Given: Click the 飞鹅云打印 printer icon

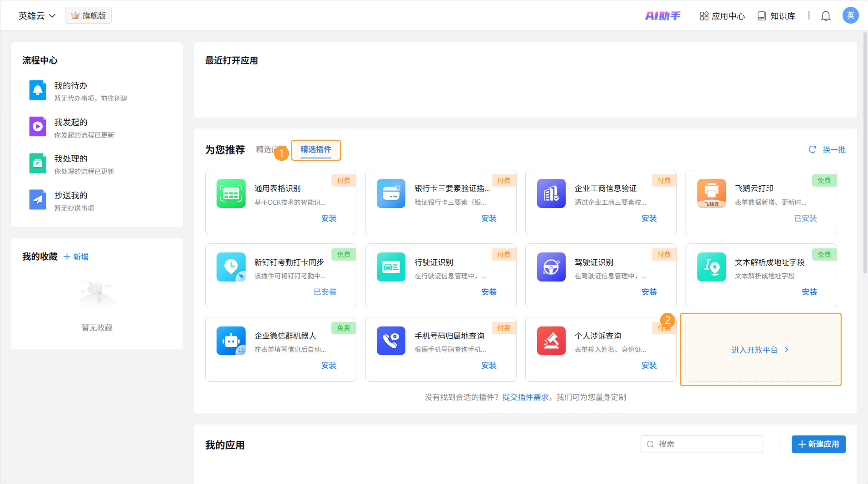Looking at the screenshot, I should click(x=711, y=194).
